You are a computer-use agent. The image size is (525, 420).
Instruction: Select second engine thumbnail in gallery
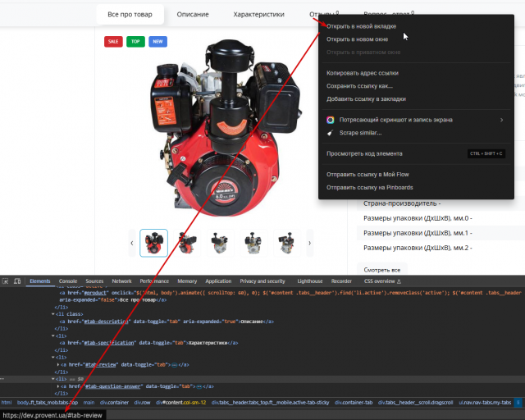point(187,243)
